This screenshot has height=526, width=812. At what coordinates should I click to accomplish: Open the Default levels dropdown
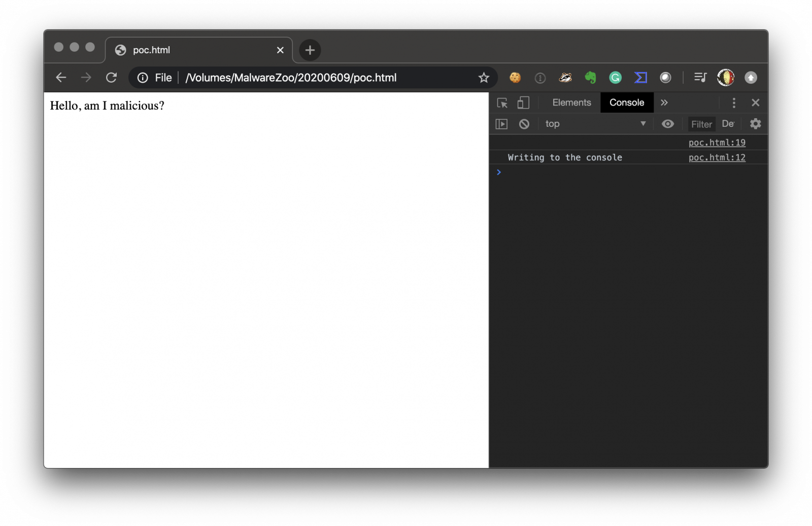click(x=728, y=124)
